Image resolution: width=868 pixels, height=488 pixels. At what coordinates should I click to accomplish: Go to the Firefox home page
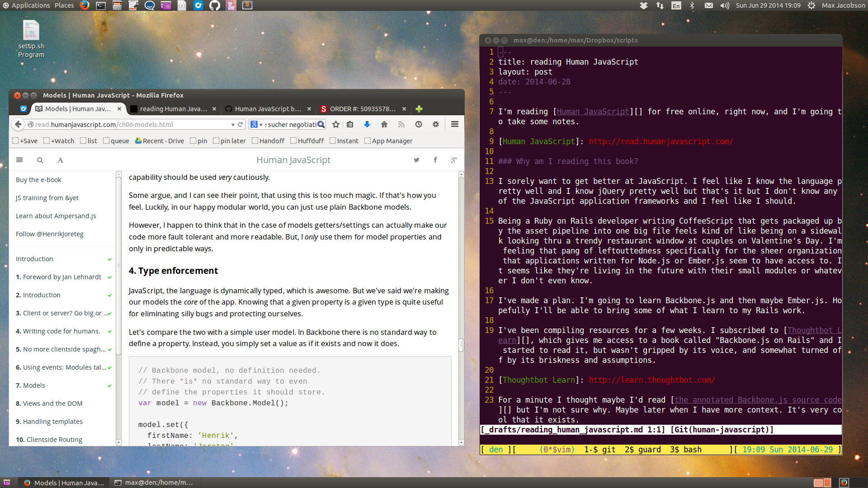(384, 124)
